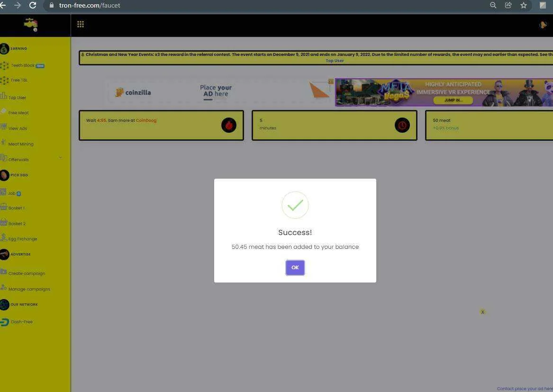Viewport: 553px width, 392px height.
Task: Click the Free TBL blocks icon
Action: pyautogui.click(x=4, y=81)
